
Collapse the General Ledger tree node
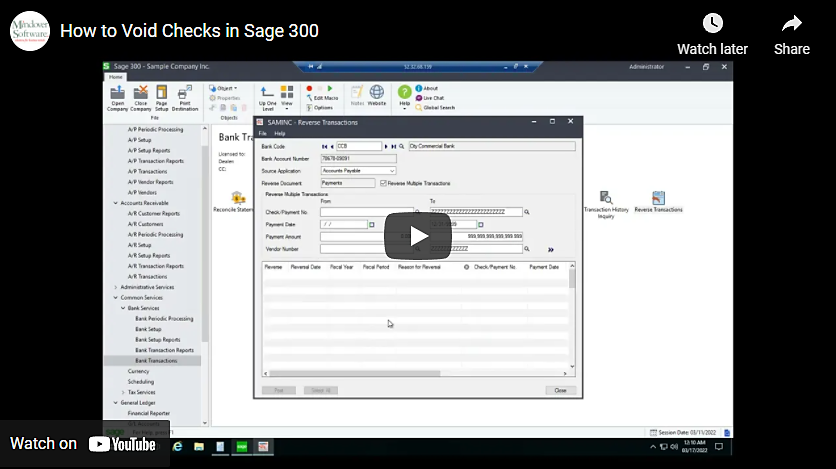click(116, 403)
